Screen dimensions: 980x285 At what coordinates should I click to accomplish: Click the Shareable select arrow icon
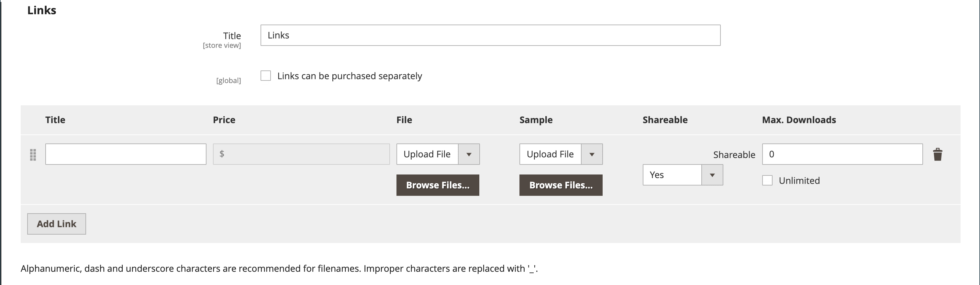point(712,175)
